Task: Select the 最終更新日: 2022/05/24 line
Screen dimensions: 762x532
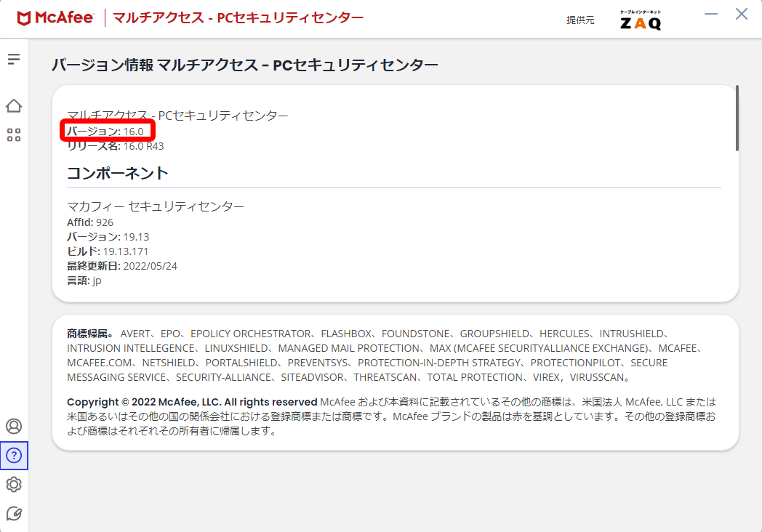Action: coord(122,266)
